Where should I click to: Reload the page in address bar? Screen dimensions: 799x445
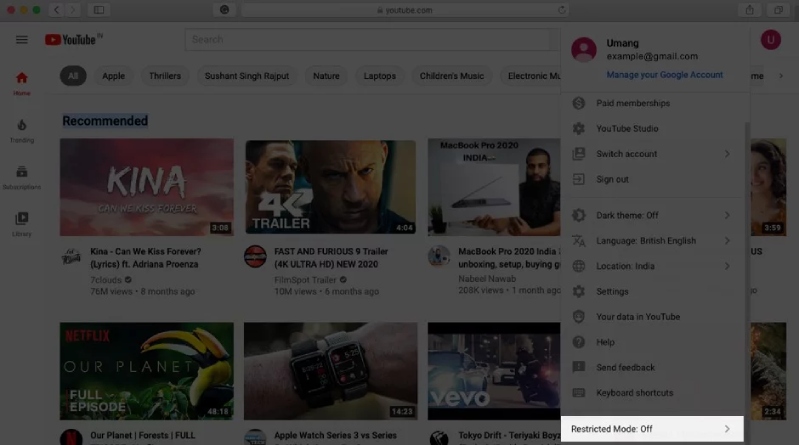(x=562, y=10)
